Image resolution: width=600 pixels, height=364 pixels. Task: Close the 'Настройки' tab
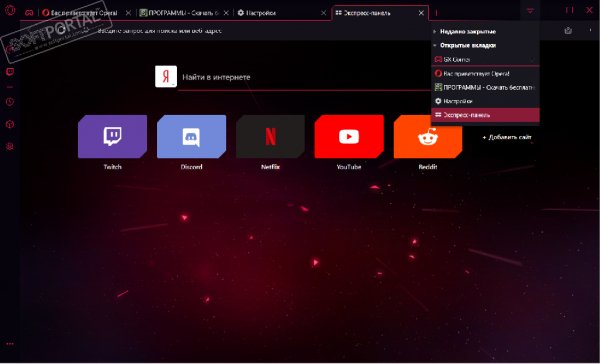(324, 13)
